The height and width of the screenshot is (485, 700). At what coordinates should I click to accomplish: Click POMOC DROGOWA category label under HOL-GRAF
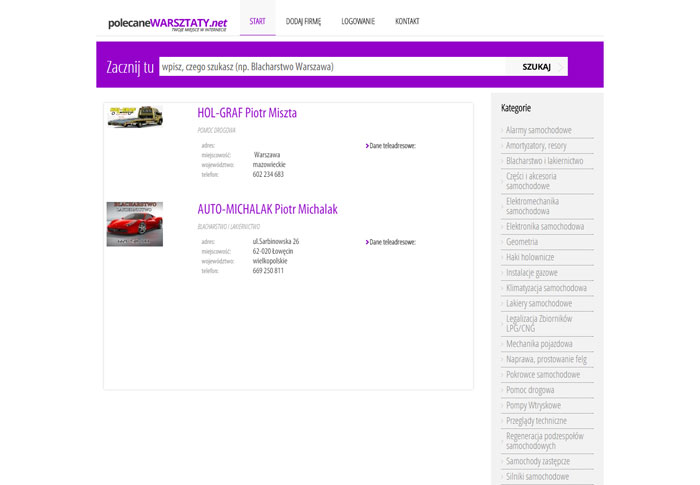pyautogui.click(x=217, y=130)
